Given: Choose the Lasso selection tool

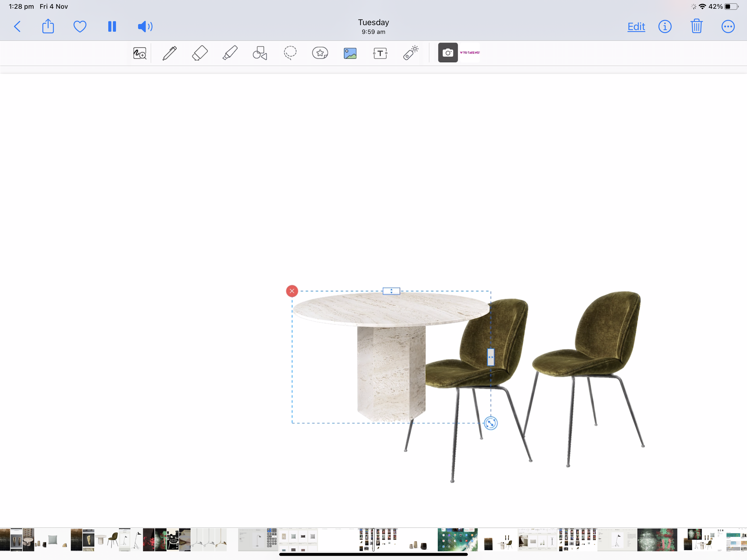Looking at the screenshot, I should click(290, 53).
